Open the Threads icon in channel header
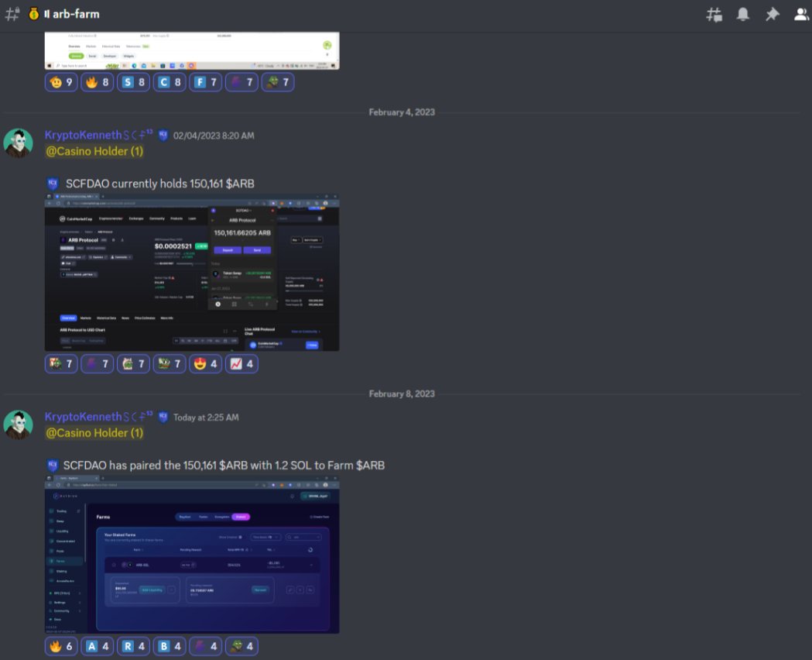 tap(714, 15)
